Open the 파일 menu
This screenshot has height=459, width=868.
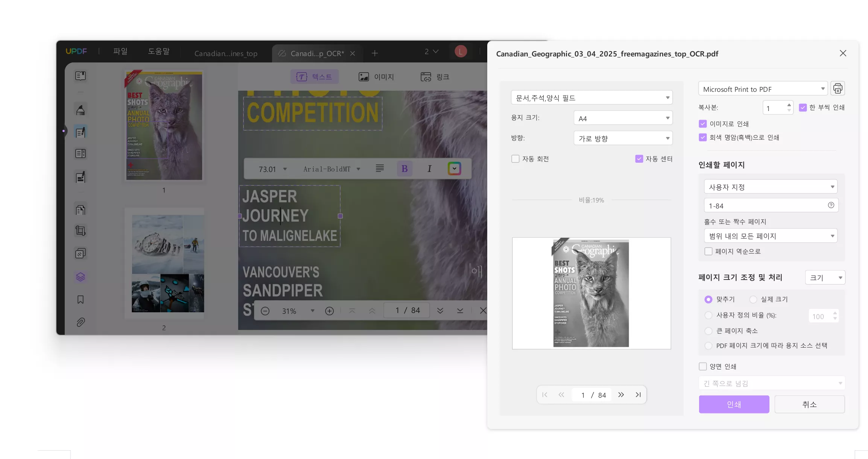(x=120, y=51)
